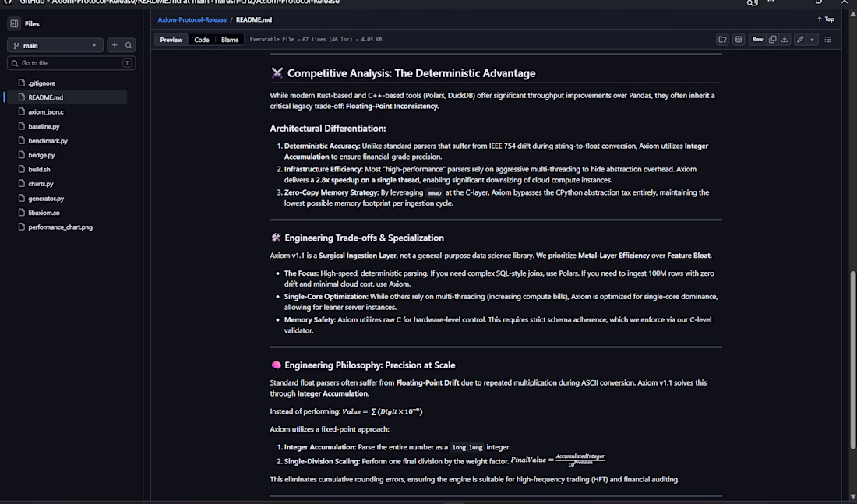Click the branch icon in main selector
The width and height of the screenshot is (857, 504).
click(16, 46)
